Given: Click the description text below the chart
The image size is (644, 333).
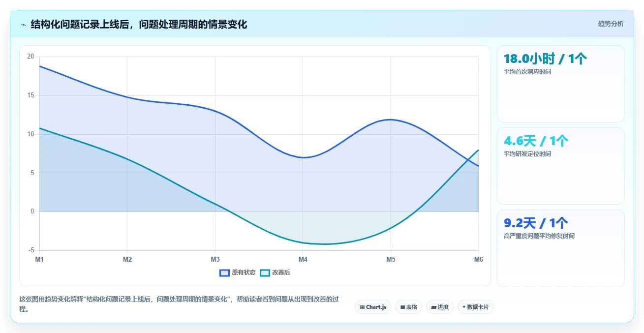Looking at the screenshot, I should [x=179, y=304].
